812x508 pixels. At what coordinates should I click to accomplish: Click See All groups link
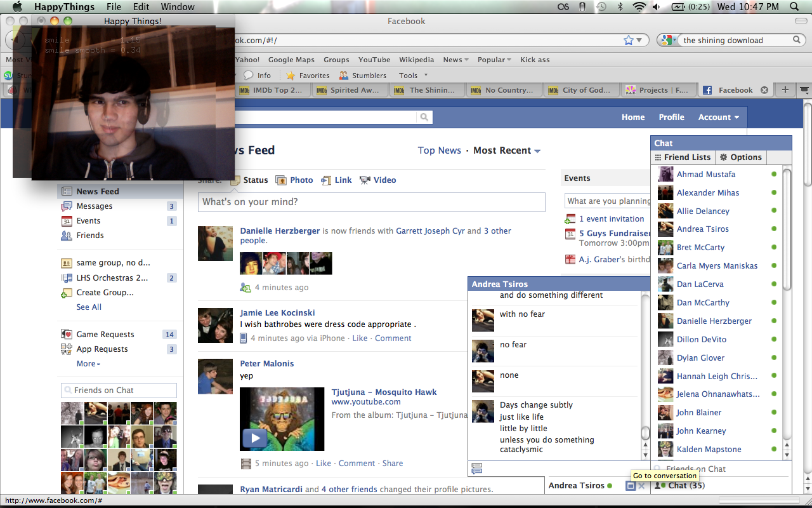89,307
